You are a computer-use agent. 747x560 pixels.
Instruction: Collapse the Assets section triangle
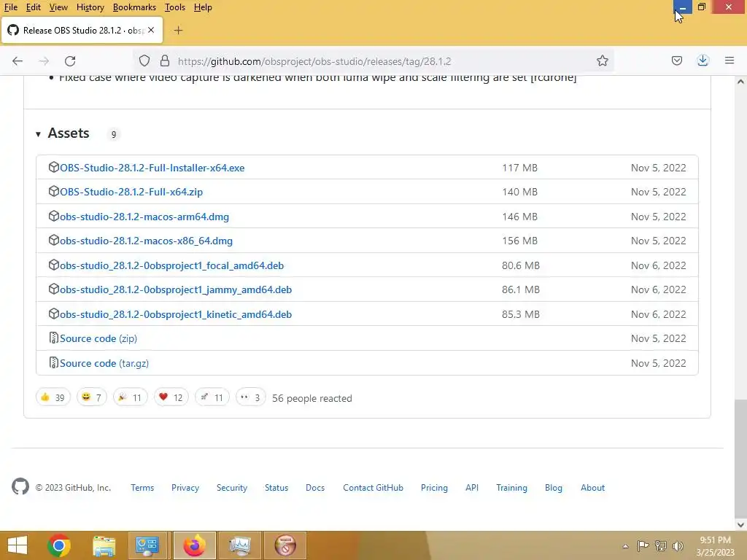38,134
